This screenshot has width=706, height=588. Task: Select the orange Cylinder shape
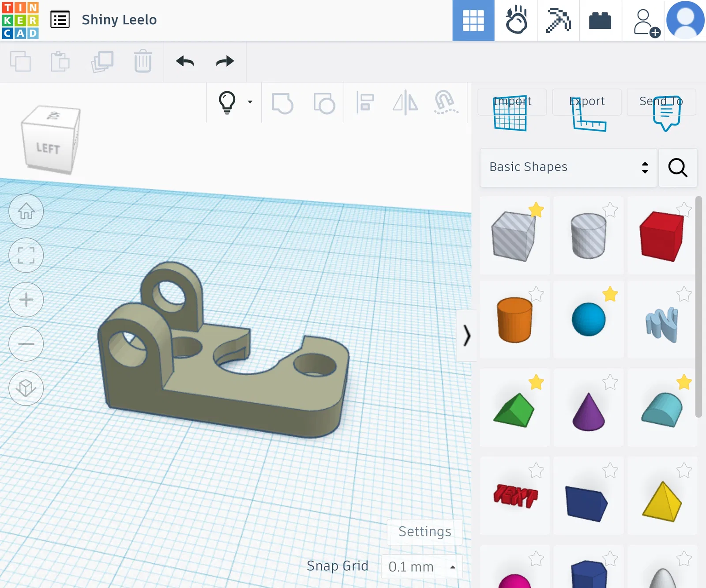(514, 320)
